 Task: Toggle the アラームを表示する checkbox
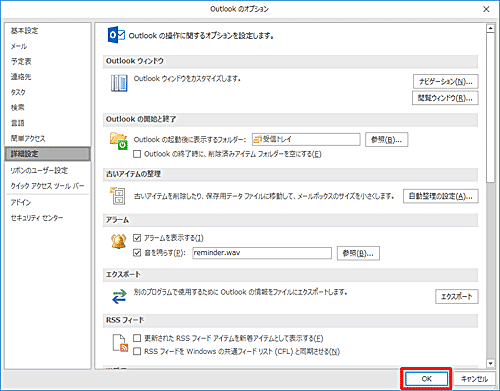coord(137,238)
